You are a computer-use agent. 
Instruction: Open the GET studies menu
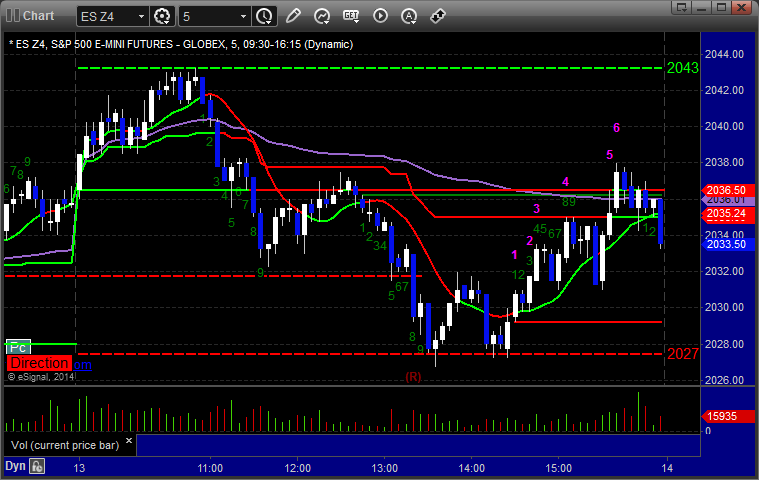(x=351, y=16)
